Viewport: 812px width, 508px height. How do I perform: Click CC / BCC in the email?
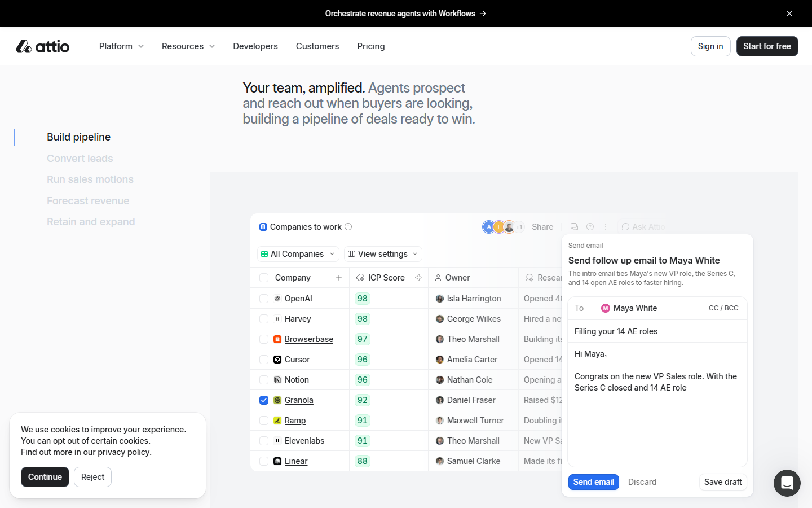point(723,308)
